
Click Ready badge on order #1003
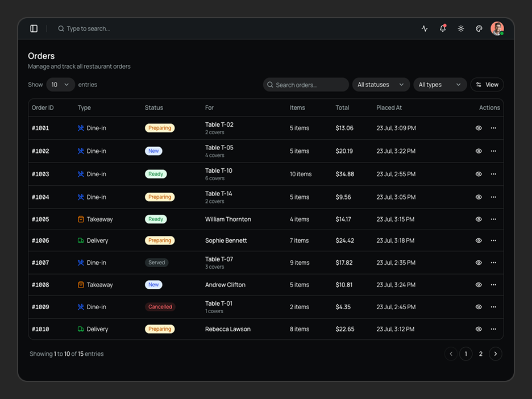(156, 174)
